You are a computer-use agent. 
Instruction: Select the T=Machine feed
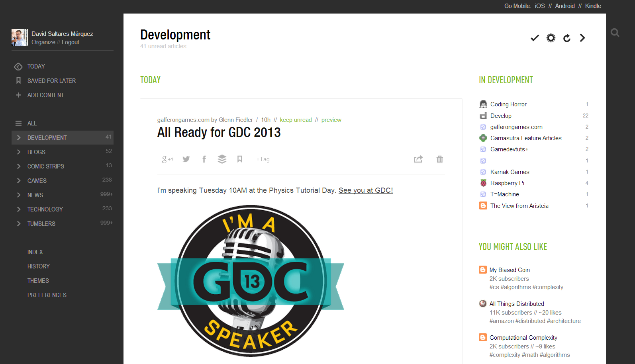(505, 194)
